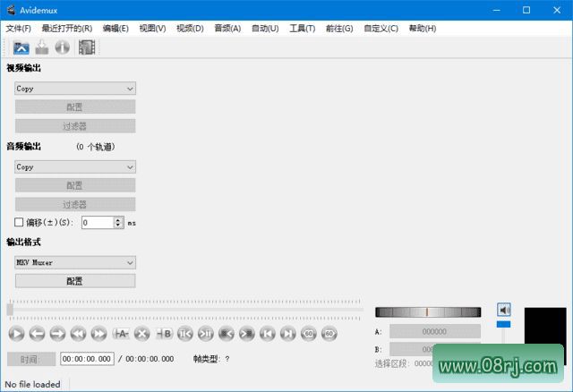Click the blue volume slider handle
Screen dimensions: 573x392
pos(503,324)
